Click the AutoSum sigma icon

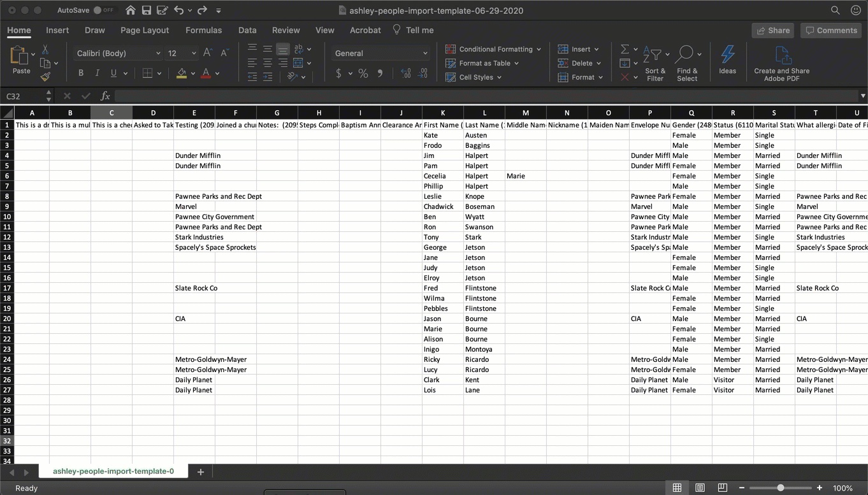(x=625, y=49)
